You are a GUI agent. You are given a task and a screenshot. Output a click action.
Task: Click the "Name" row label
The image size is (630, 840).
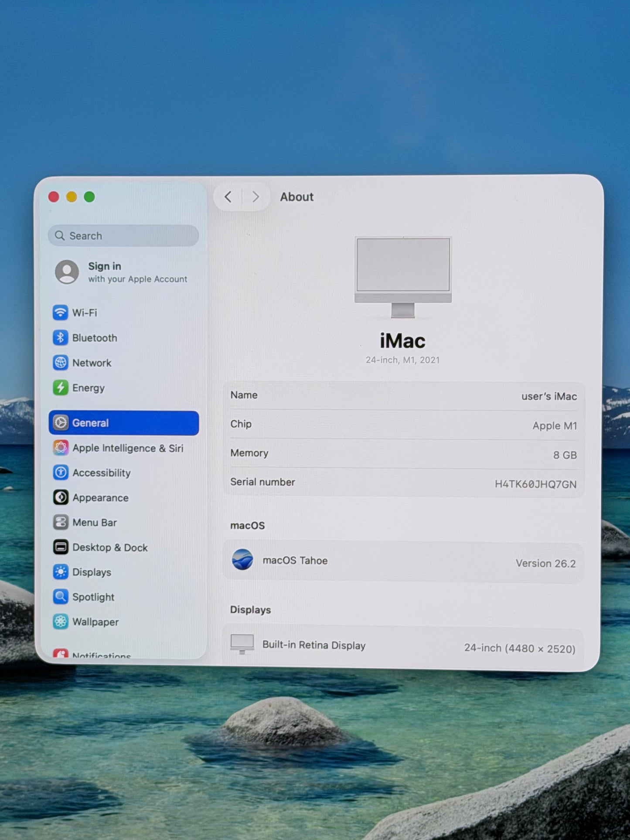(244, 395)
